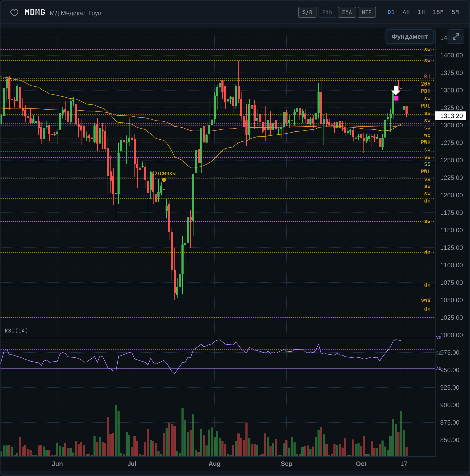The width and height of the screenshot is (470, 476).
Task: Click the PWH level label
Action: coord(425,142)
